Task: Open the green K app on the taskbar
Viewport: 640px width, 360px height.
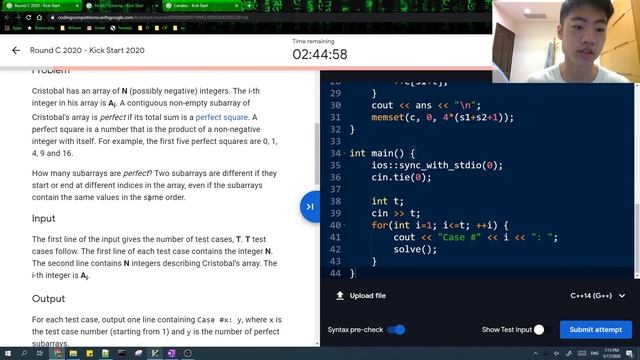Action: tap(155, 353)
